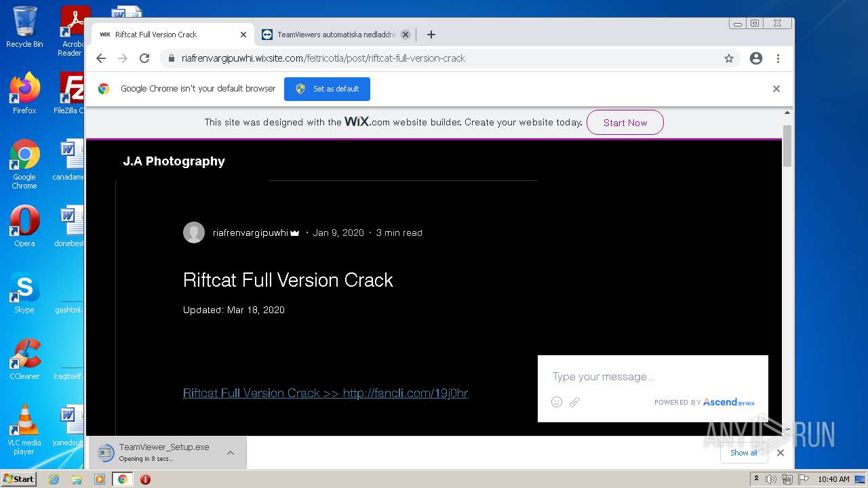868x488 pixels.
Task: Close the downloads bar
Action: [x=781, y=453]
